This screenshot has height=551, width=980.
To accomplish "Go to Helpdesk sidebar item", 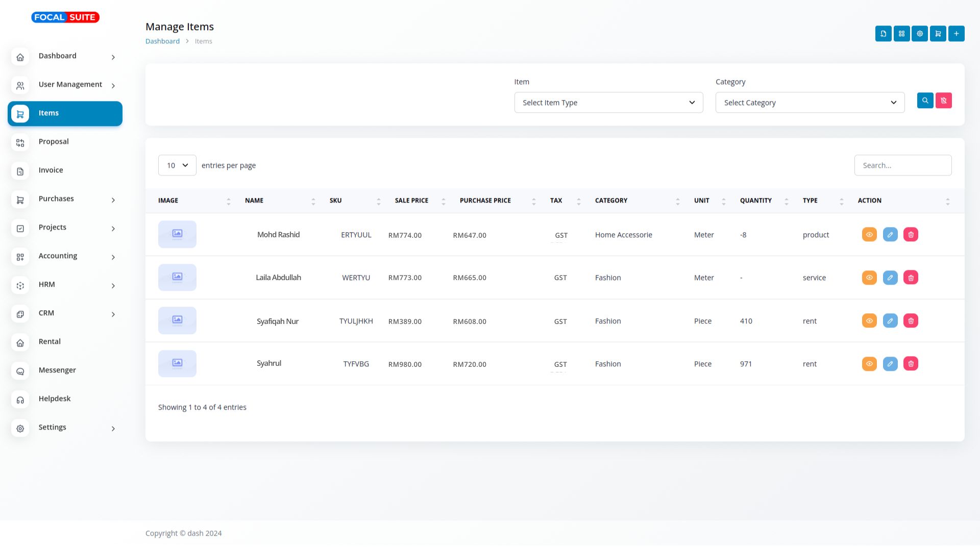I will click(x=55, y=399).
